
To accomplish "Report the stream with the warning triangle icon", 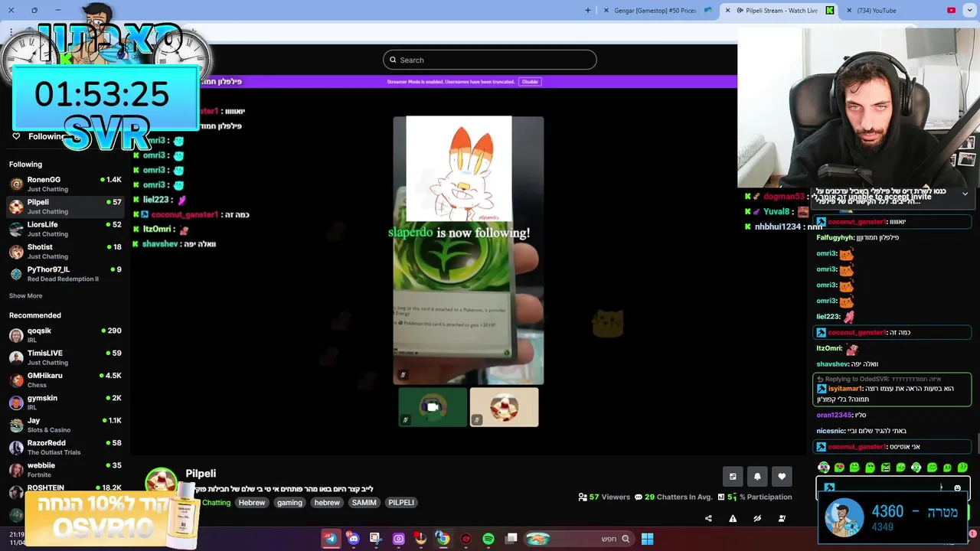I will pos(733,518).
